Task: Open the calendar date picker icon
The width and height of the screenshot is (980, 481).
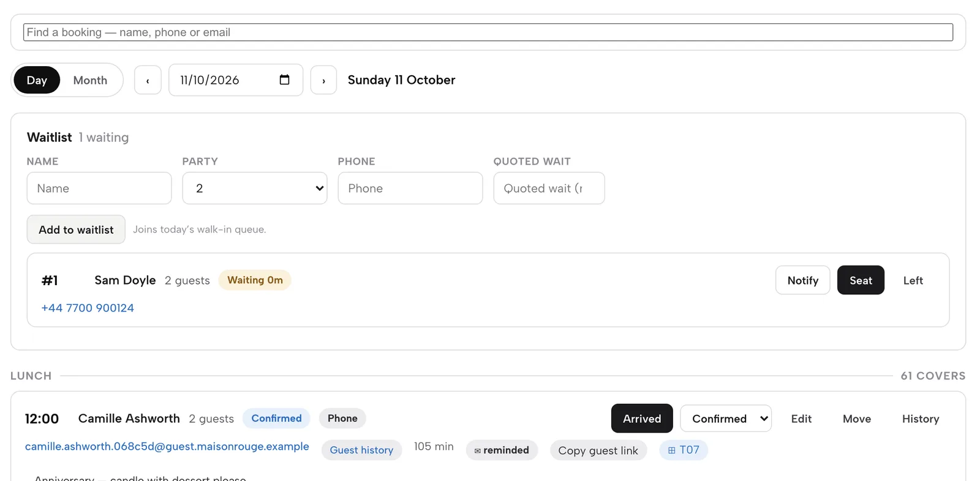Action: [x=284, y=80]
